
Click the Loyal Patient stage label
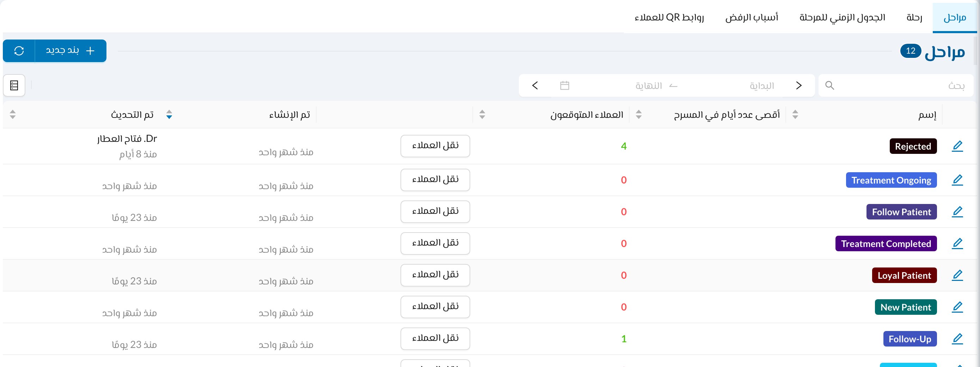coord(904,275)
